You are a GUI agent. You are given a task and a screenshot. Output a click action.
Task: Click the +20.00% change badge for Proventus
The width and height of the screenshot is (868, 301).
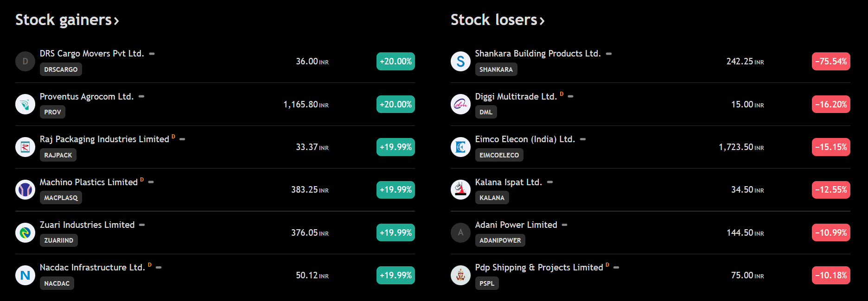pyautogui.click(x=396, y=104)
